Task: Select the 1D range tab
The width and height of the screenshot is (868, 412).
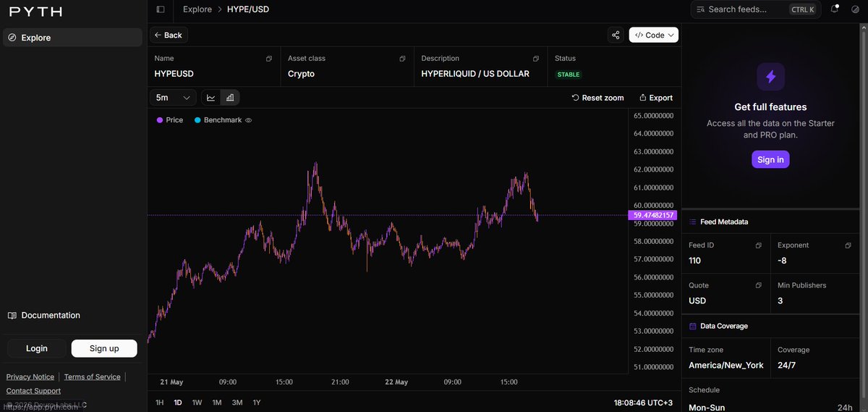Action: [178, 403]
